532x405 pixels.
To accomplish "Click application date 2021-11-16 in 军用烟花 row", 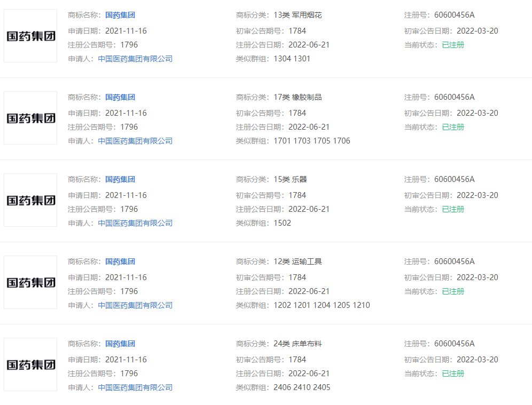I will [126, 31].
